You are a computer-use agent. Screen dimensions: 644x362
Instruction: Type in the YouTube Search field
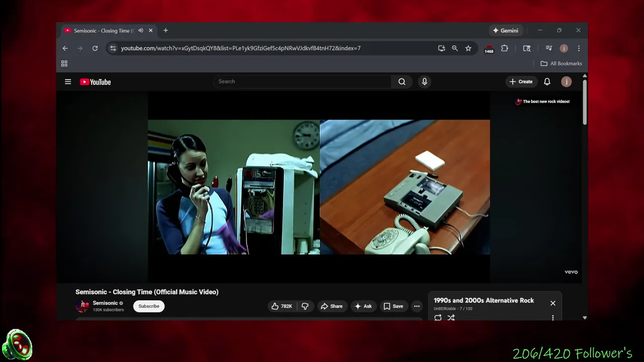302,81
